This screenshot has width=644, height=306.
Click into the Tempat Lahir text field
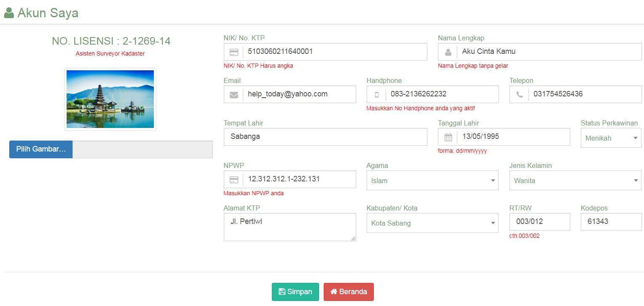pyautogui.click(x=325, y=137)
